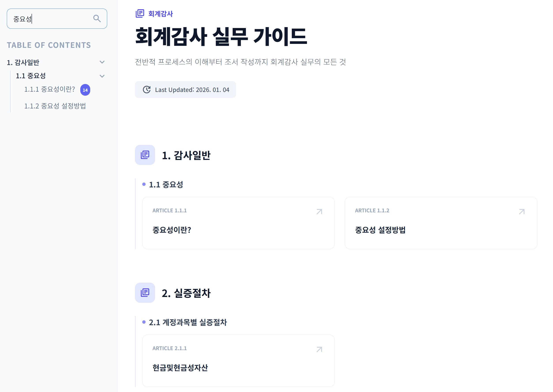Open Article 1.1.2 via its arrow icon
This screenshot has height=392, width=553.
pyautogui.click(x=522, y=212)
